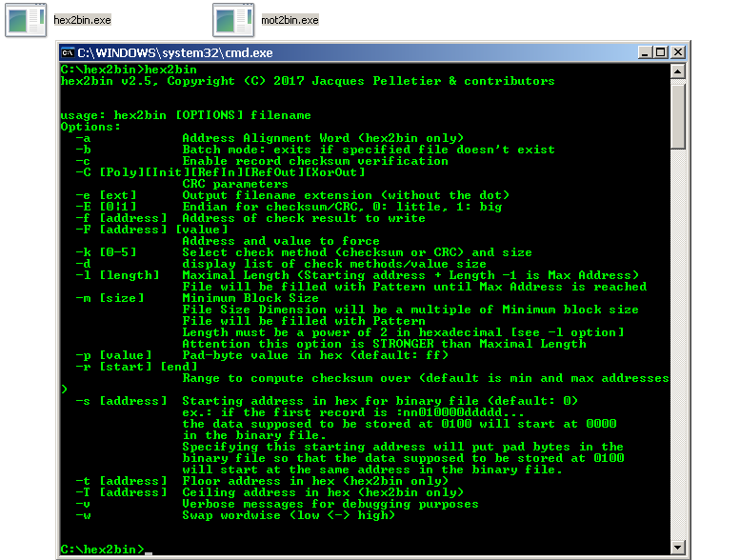Click the mot2bin.exe file name label
This screenshot has height=560, width=740.
[x=290, y=20]
